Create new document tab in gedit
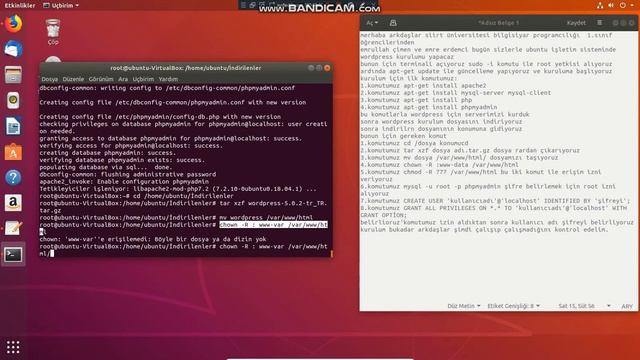 (x=393, y=23)
